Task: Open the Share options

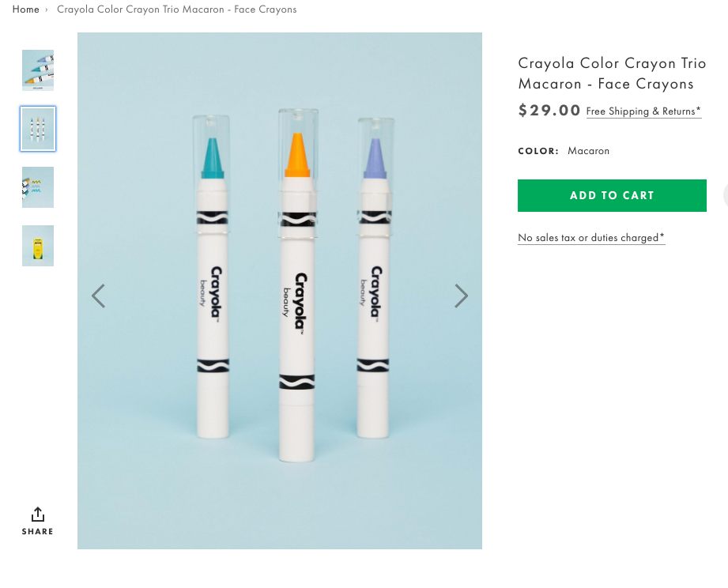Action: tap(38, 522)
